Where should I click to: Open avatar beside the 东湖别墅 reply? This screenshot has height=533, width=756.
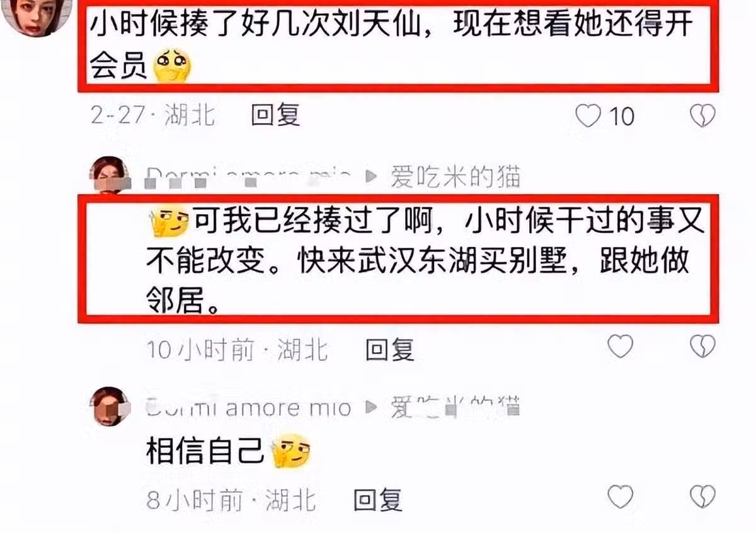click(111, 174)
